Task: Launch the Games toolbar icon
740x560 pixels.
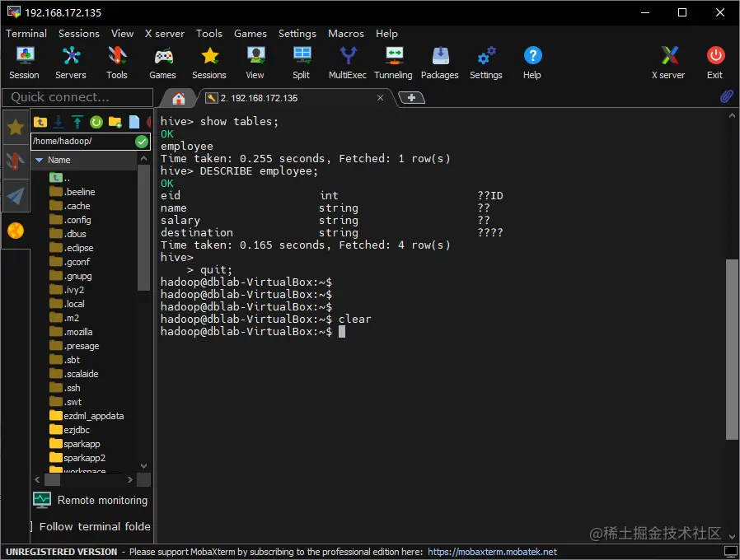Action: coord(163,63)
